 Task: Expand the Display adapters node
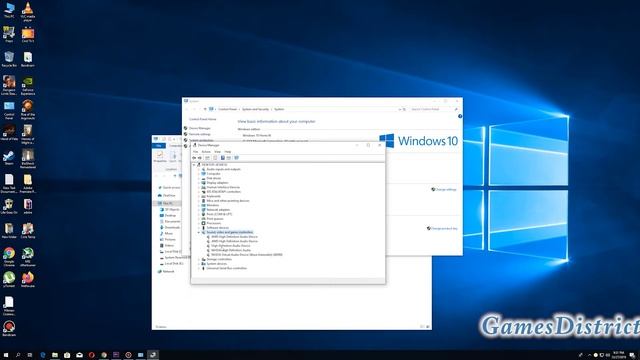coord(199,183)
